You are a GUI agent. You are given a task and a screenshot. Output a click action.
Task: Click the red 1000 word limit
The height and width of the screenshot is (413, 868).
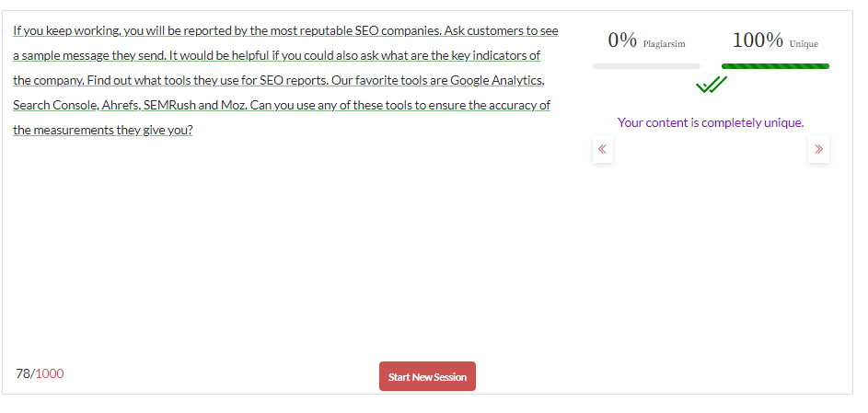coord(50,373)
